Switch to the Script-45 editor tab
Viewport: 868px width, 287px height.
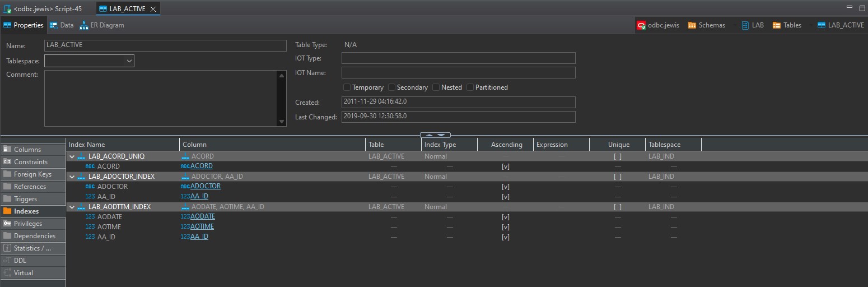[x=47, y=9]
